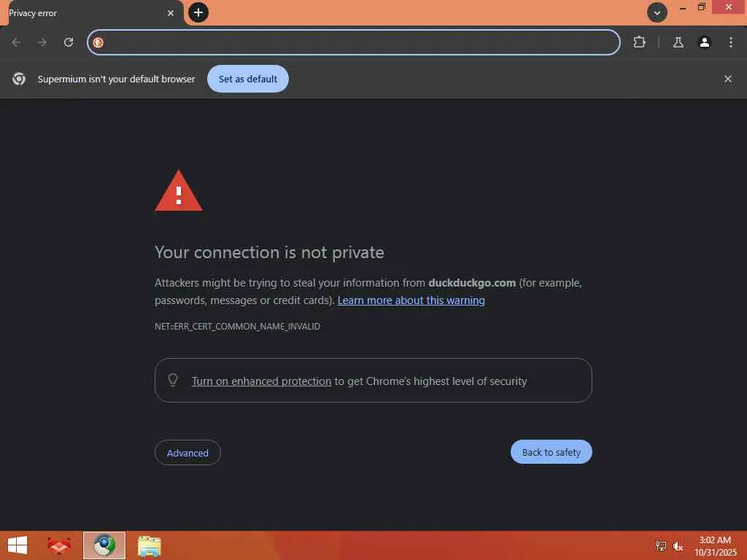Viewport: 747px width, 560px height.
Task: Focus the address bar field
Action: 354,42
